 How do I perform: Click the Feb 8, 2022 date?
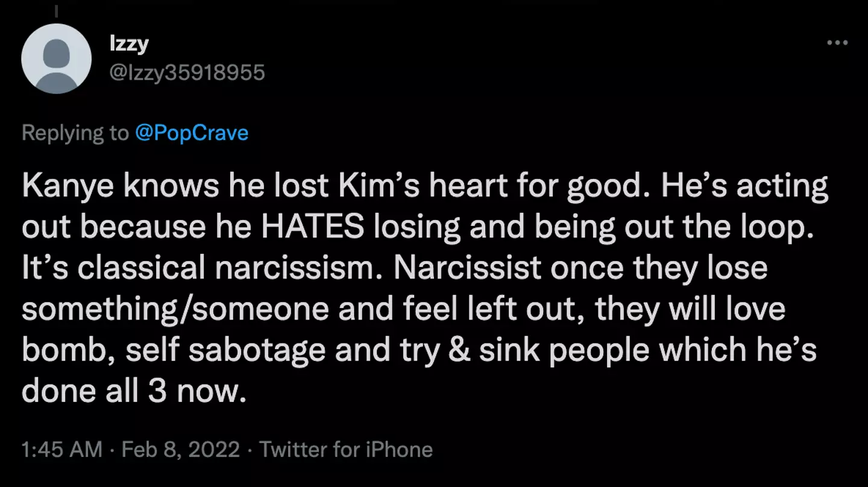[x=180, y=450]
